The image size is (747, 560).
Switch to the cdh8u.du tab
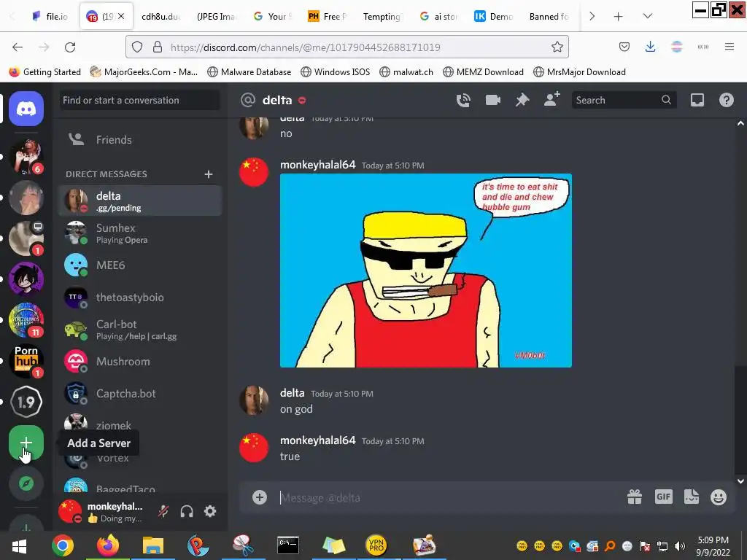point(160,16)
